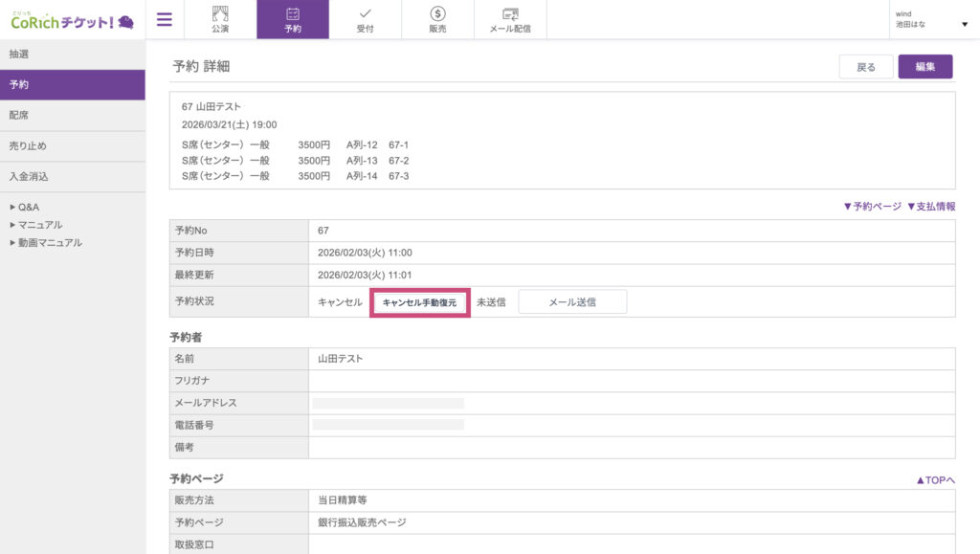Open the 受付 checkmark icon tab
This screenshot has height=554, width=980.
coord(366,19)
